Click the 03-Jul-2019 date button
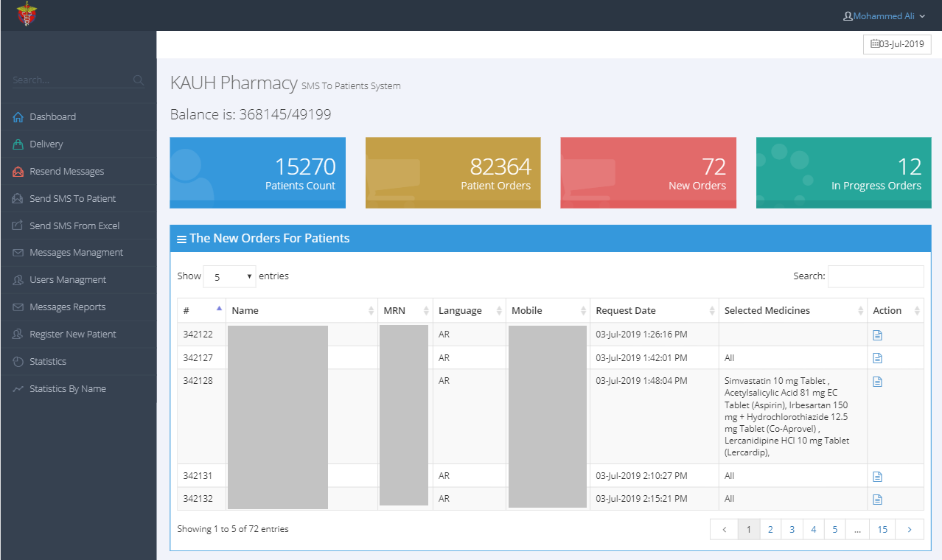 [897, 44]
